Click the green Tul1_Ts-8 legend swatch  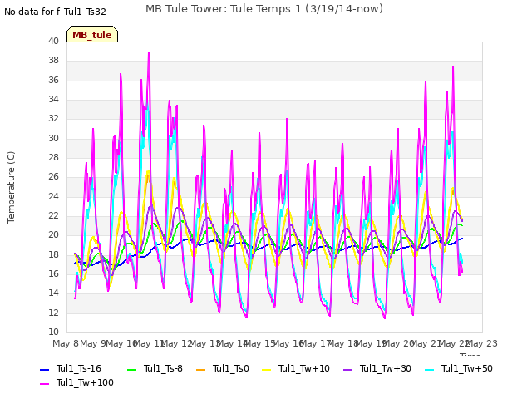click(131, 369)
